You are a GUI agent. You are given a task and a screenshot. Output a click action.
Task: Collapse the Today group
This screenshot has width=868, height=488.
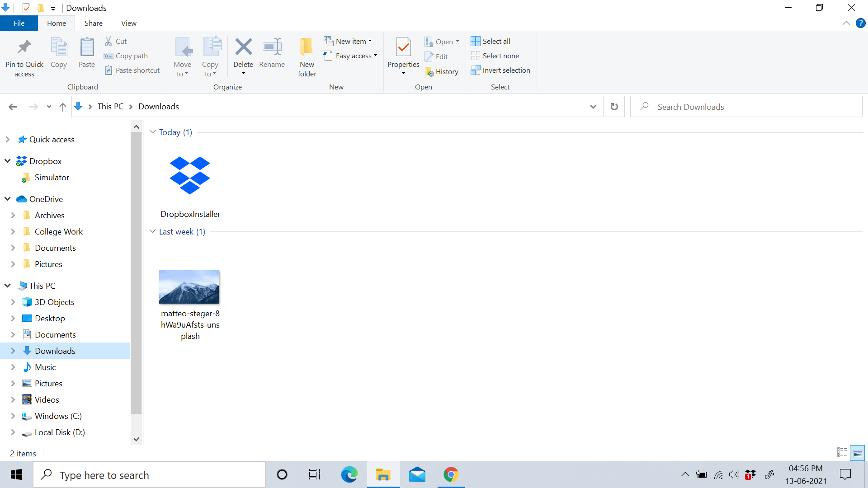click(153, 132)
